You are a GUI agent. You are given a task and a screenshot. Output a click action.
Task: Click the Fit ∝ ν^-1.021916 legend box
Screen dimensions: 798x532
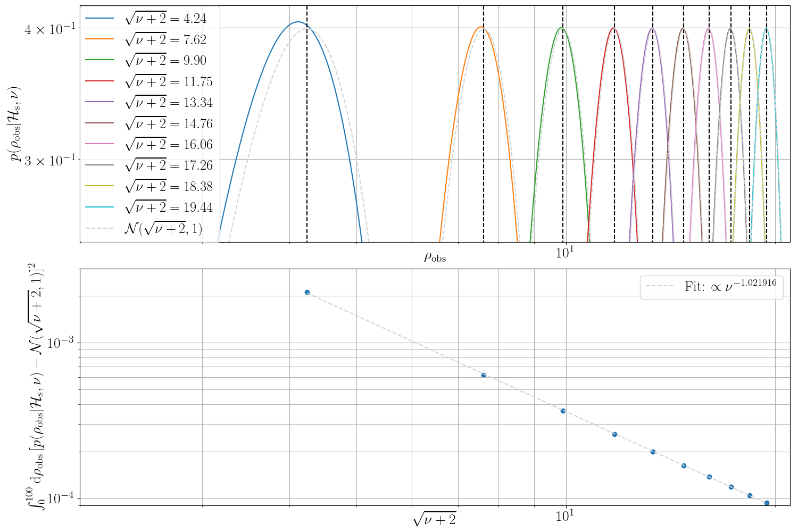(711, 287)
